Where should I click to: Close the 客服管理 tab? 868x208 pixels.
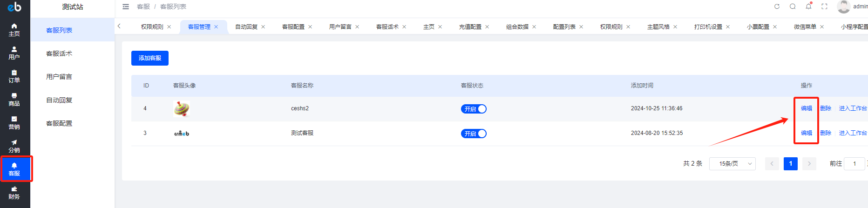(216, 27)
